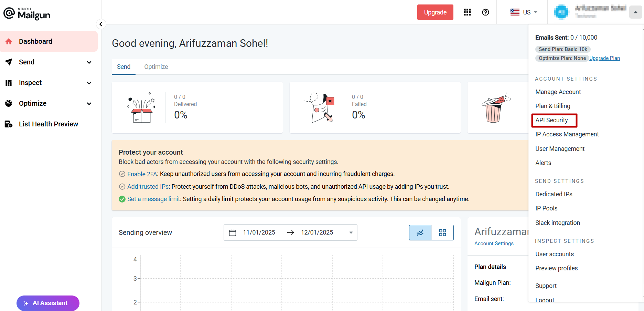Screen dimensions: 644x311
Task: Switch to line chart view
Action: click(x=420, y=233)
